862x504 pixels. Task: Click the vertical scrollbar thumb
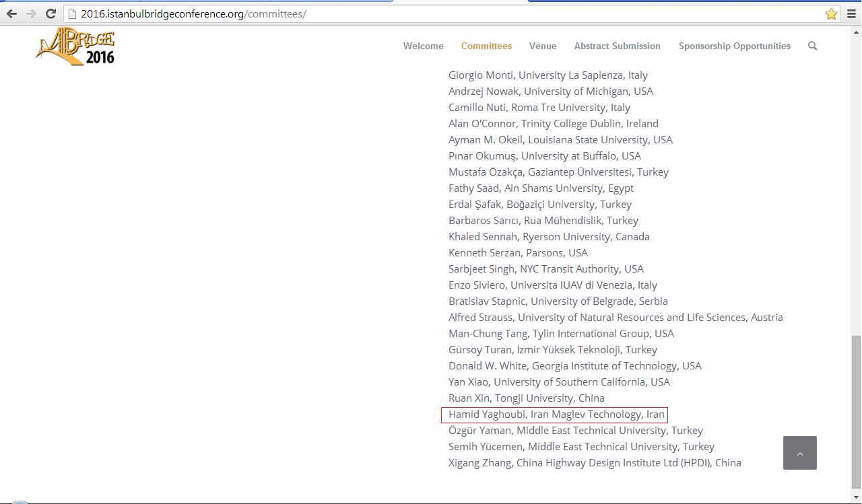(856, 409)
